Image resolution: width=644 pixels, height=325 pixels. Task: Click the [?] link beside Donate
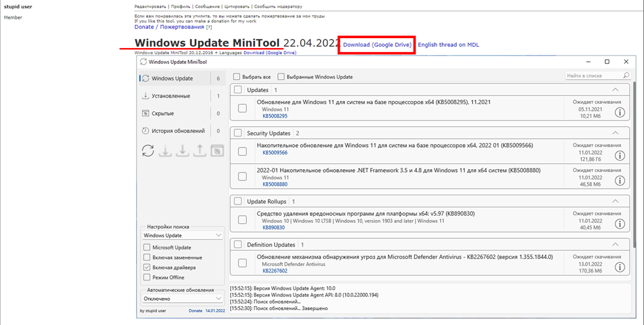(209, 27)
